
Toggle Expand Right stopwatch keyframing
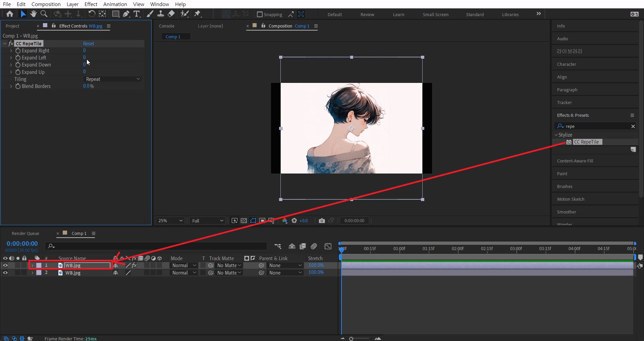[18, 51]
